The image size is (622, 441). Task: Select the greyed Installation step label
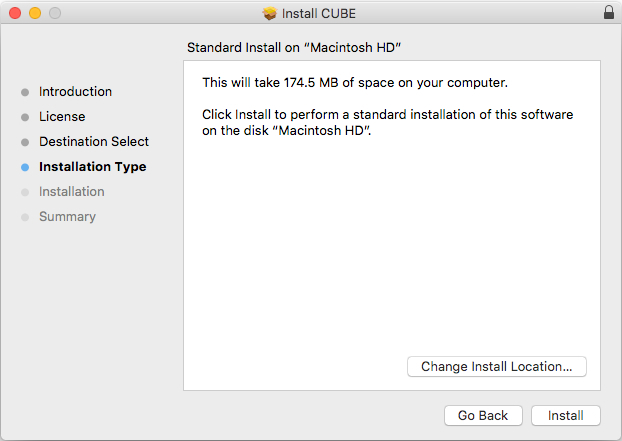coord(72,192)
